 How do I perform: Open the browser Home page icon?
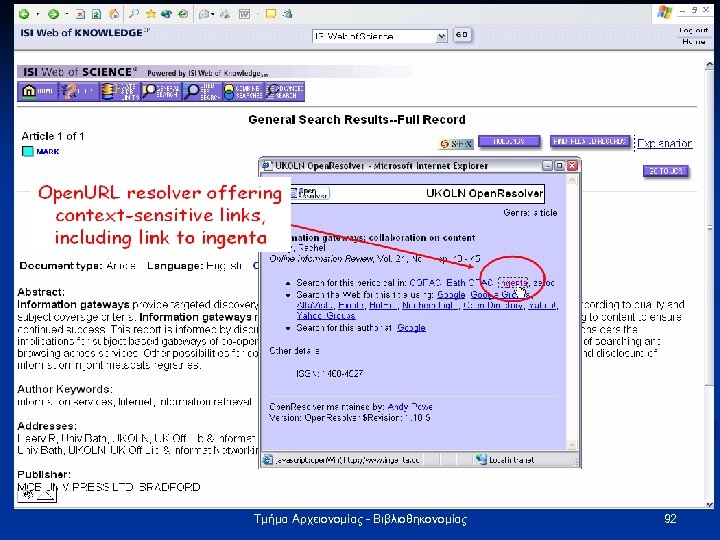pyautogui.click(x=113, y=14)
